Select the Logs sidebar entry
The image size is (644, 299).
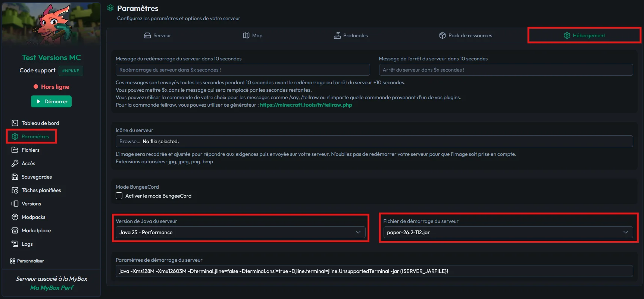pos(22,244)
